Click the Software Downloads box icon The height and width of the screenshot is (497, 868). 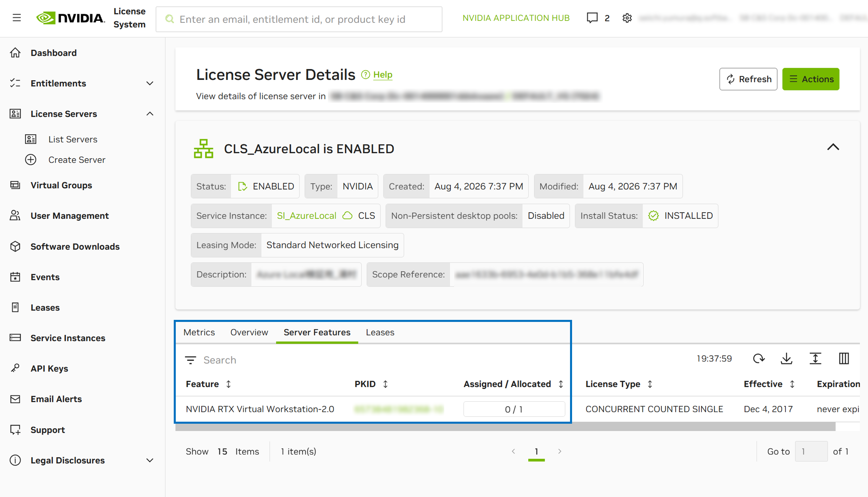[15, 246]
